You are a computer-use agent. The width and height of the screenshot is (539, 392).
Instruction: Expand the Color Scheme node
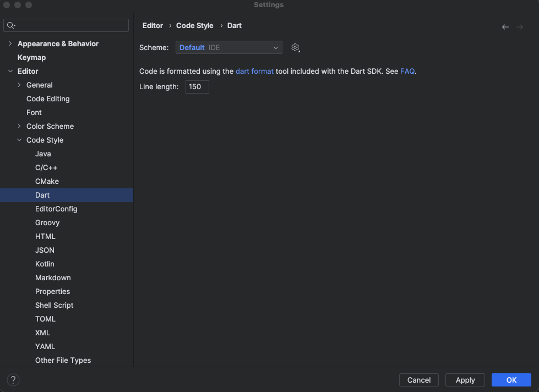click(x=19, y=127)
